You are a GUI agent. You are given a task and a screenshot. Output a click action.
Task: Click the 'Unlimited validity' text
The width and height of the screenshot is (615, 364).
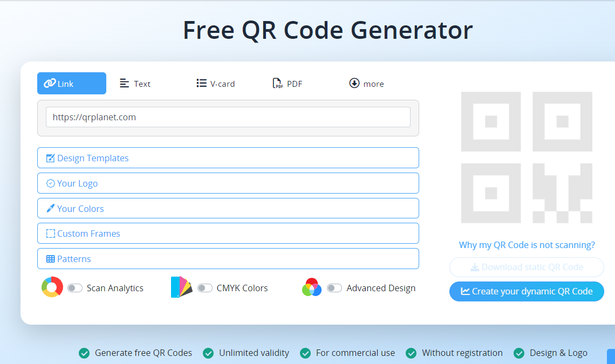(254, 353)
